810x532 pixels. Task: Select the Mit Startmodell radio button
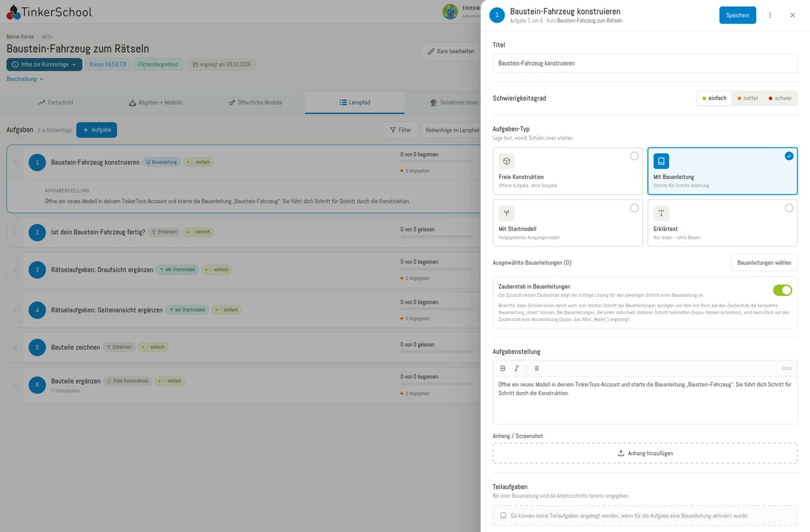tap(635, 208)
